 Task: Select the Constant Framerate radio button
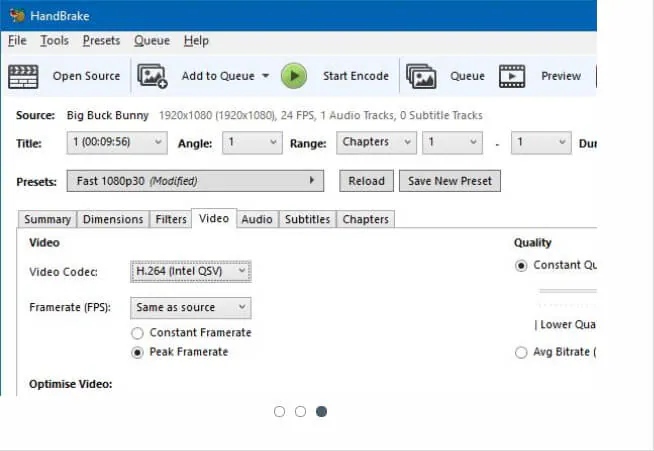point(137,333)
